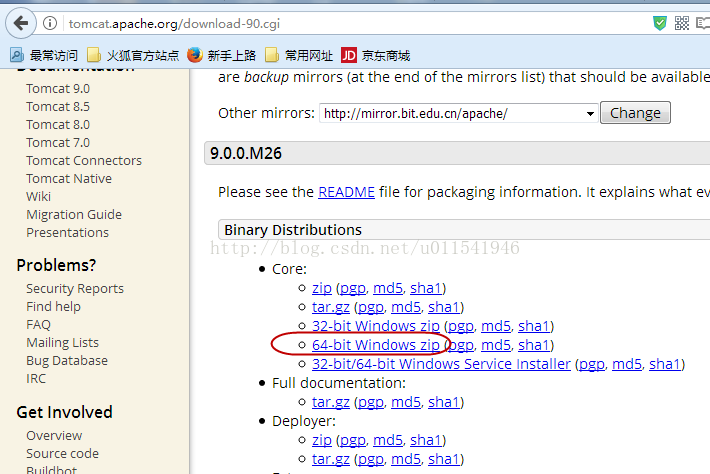Download the 64-bit Windows zip

click(376, 345)
